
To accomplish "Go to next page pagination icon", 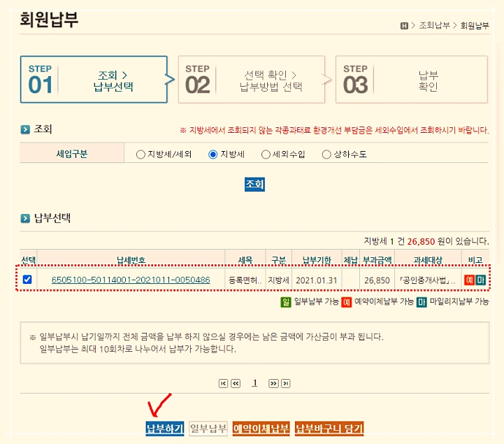I will 273,383.
